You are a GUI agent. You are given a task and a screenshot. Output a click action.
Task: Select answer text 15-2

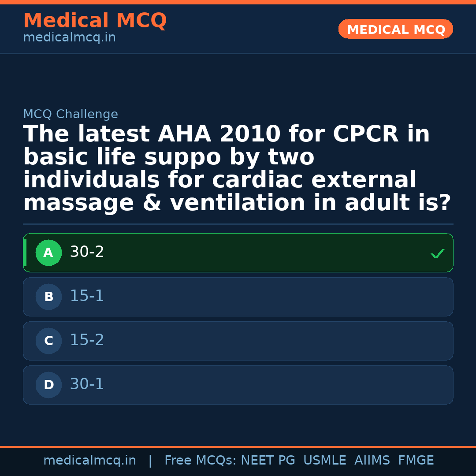87,340
